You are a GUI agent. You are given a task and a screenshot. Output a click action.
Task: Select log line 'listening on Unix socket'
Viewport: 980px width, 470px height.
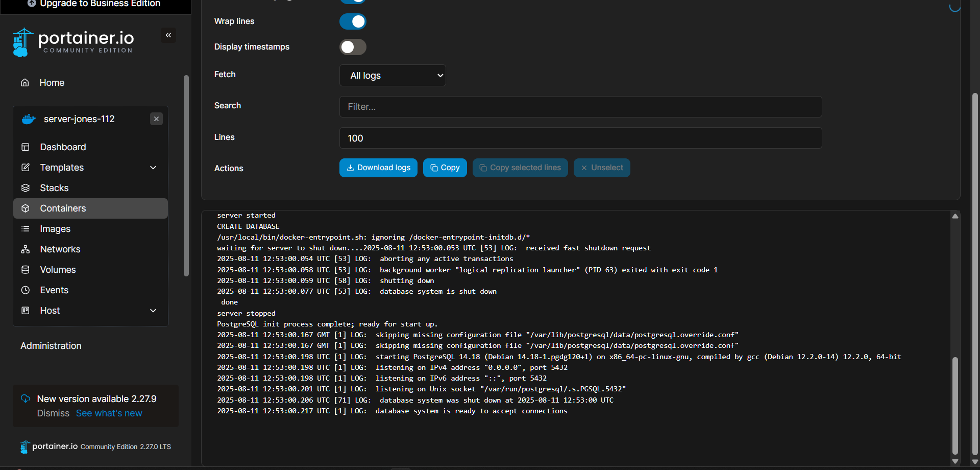click(421, 389)
